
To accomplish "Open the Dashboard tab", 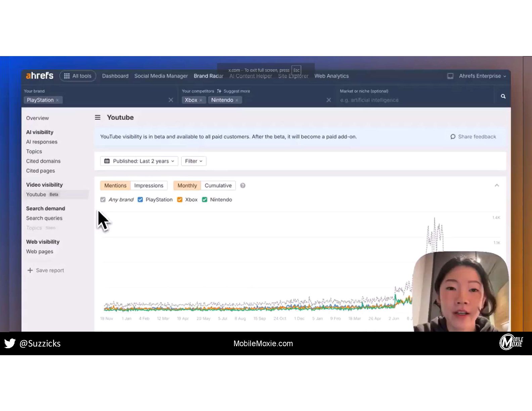I will 115,76.
